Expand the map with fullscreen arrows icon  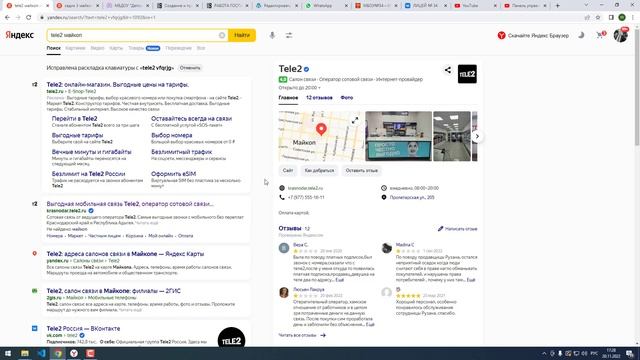tap(355, 120)
